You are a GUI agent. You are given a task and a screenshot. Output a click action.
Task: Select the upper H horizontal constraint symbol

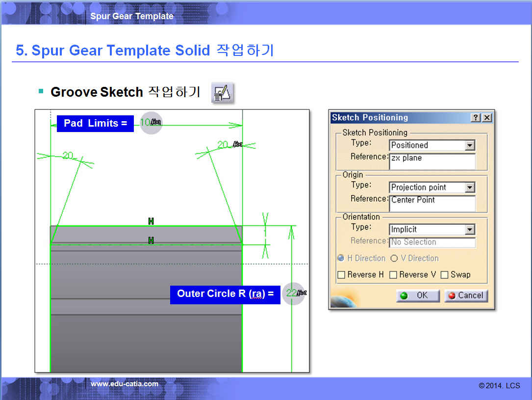(151, 221)
